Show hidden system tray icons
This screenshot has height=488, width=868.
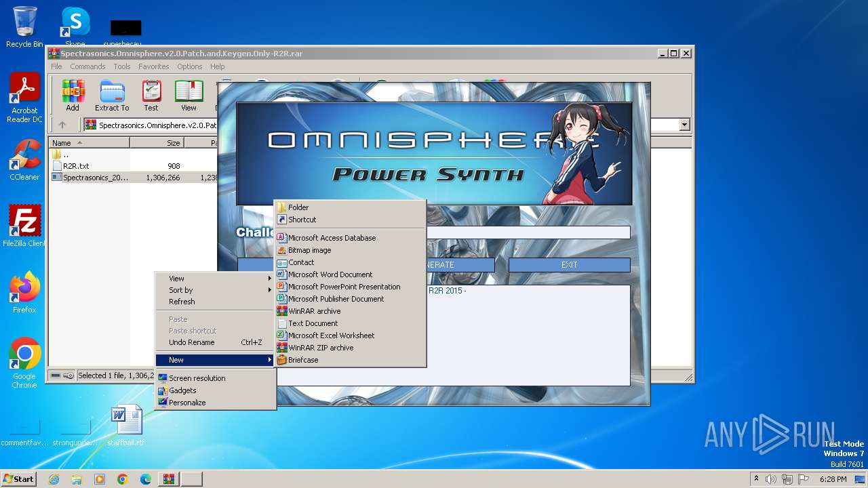[x=756, y=479]
